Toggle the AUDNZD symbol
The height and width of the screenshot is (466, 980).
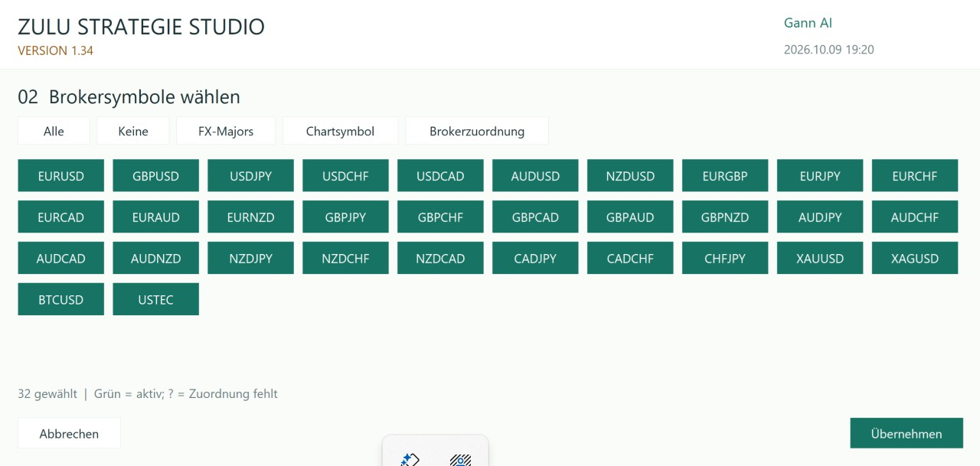click(156, 259)
